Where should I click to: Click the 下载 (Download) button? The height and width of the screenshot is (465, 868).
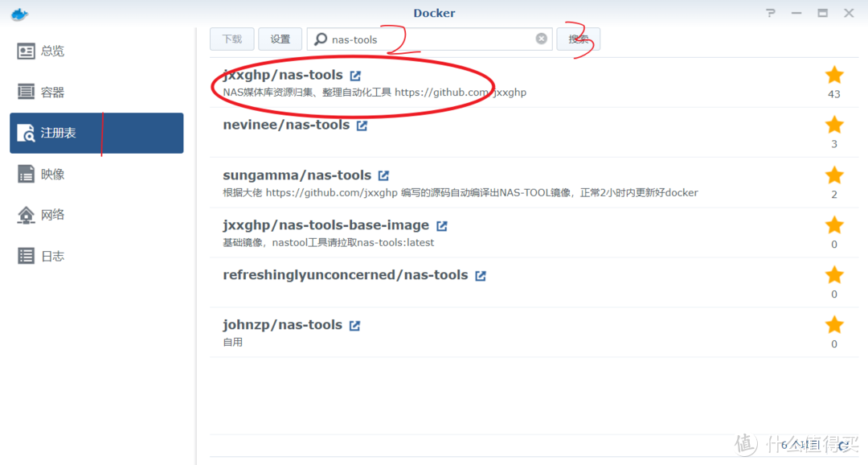coord(231,38)
